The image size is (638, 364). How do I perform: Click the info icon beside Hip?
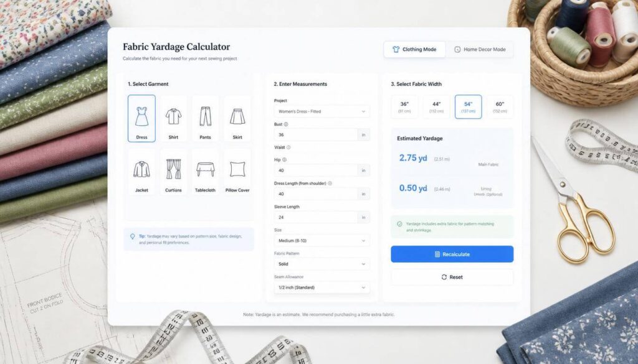point(284,160)
